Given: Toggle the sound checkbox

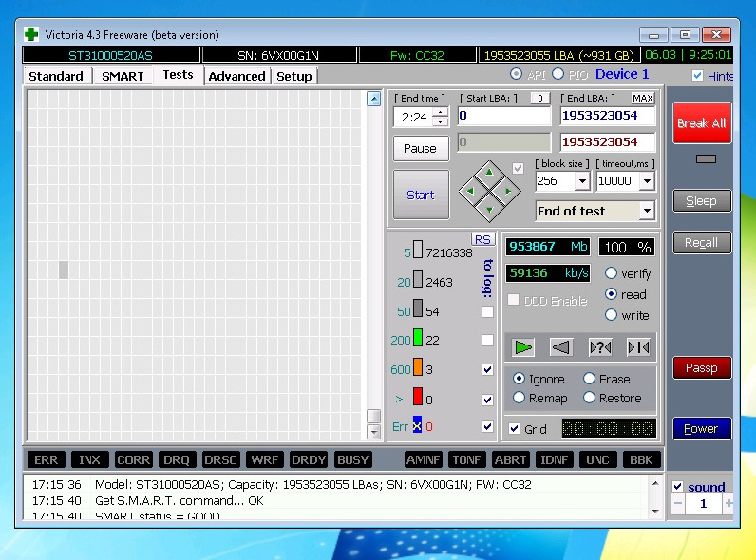Looking at the screenshot, I should click(677, 487).
